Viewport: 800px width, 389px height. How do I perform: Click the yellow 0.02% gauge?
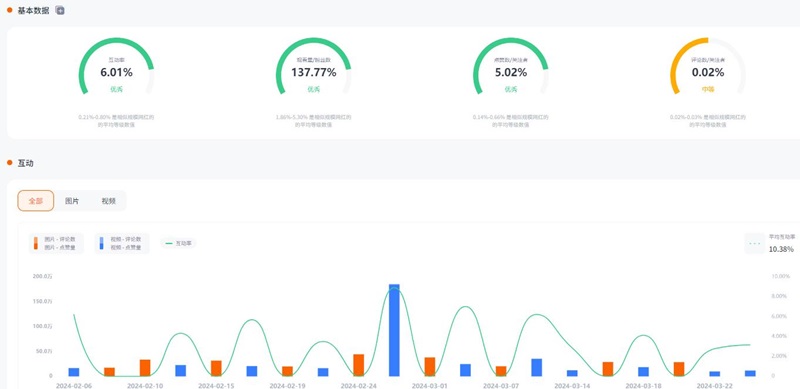click(x=708, y=66)
